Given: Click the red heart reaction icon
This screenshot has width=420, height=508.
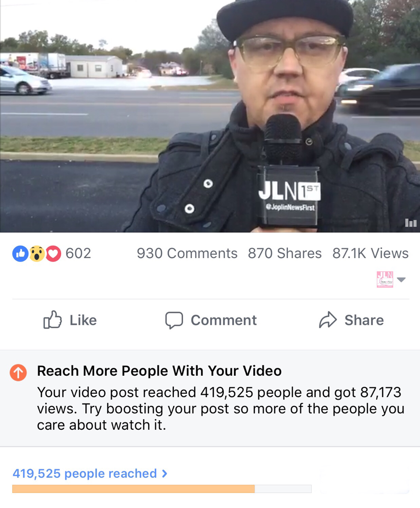Looking at the screenshot, I should pyautogui.click(x=53, y=253).
